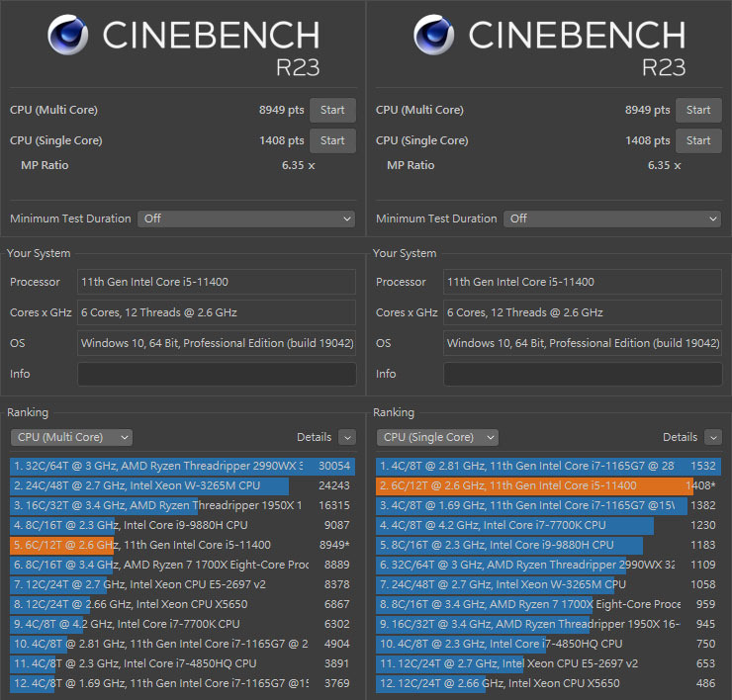Viewport: 732px width, 700px height.
Task: Start the Single Core test in right window
Action: point(698,141)
